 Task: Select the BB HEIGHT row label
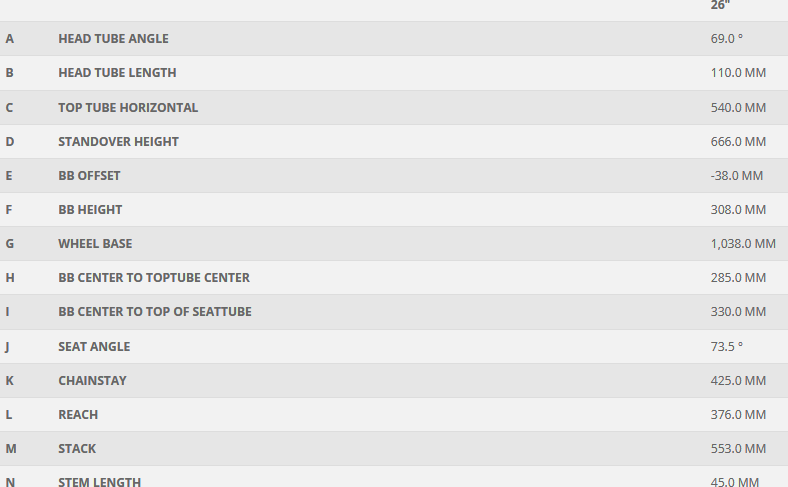click(x=90, y=210)
